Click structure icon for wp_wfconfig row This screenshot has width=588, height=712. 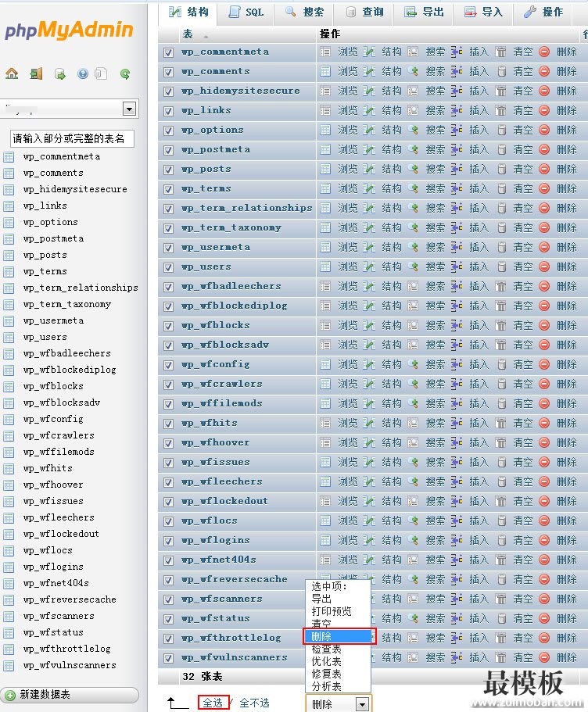(368, 364)
